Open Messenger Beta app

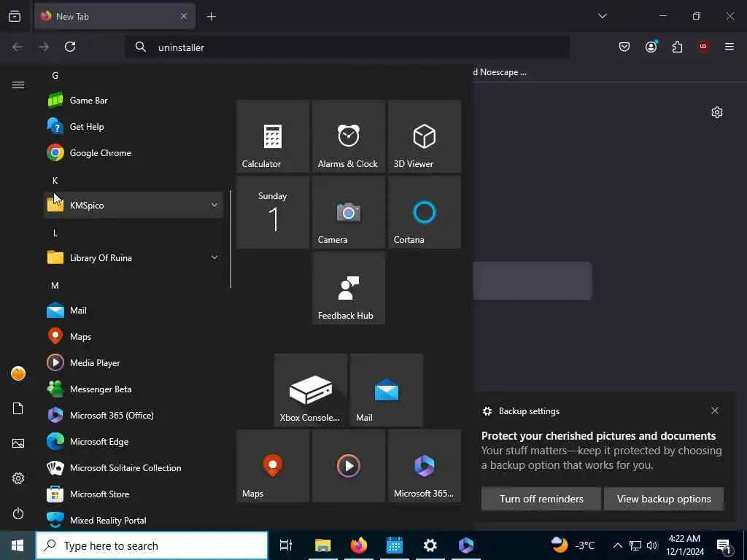coord(133,389)
